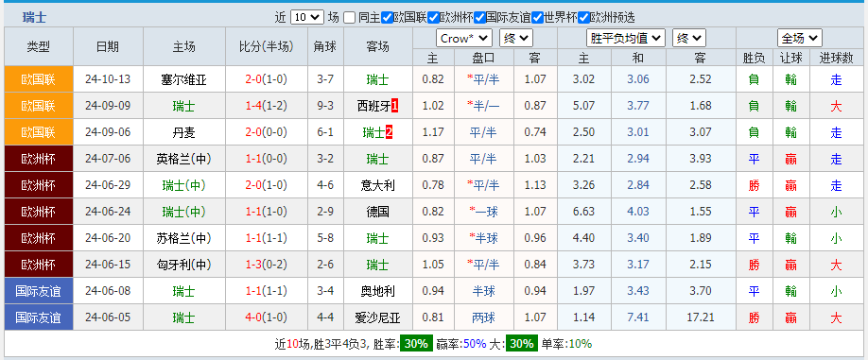868x360 pixels.
Task: Click 西班牙 away team in 24-09-09 row
Action: [x=373, y=106]
